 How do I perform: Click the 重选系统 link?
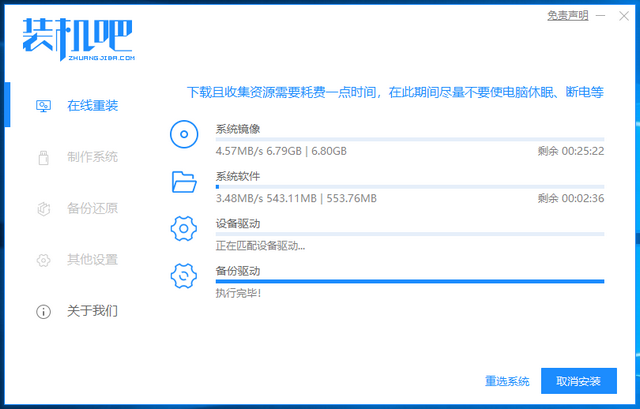507,381
